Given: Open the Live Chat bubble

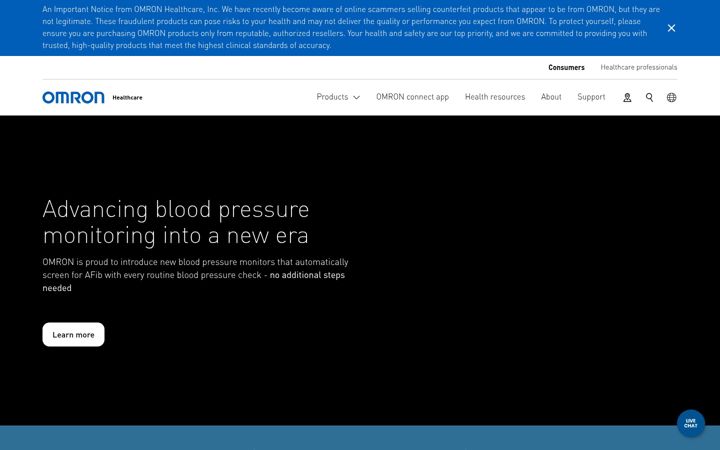Looking at the screenshot, I should [691, 423].
